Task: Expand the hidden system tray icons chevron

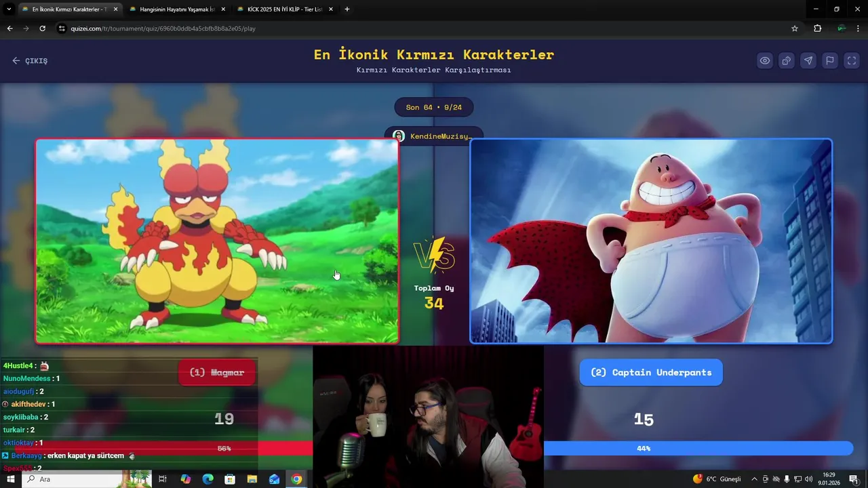Action: pyautogui.click(x=754, y=479)
